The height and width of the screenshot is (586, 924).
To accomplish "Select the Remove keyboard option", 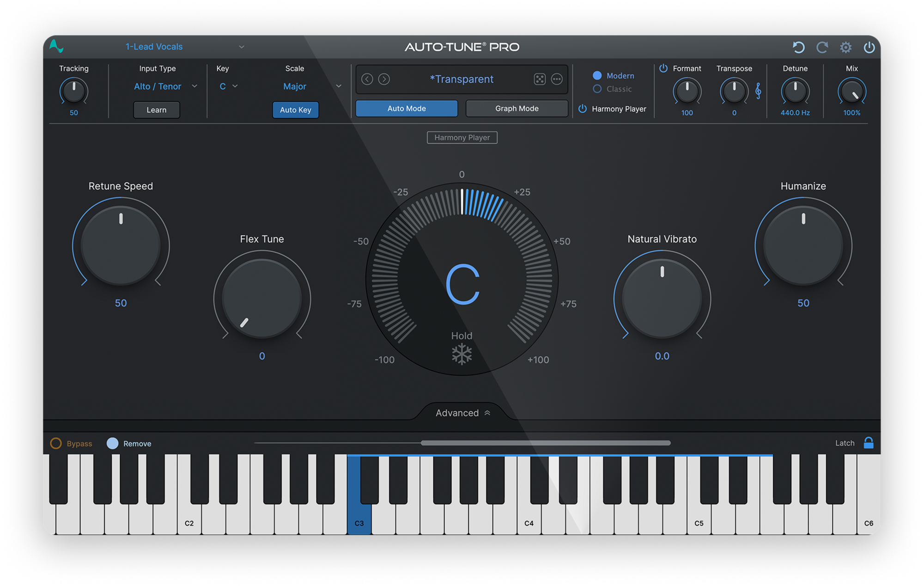I will 112,443.
